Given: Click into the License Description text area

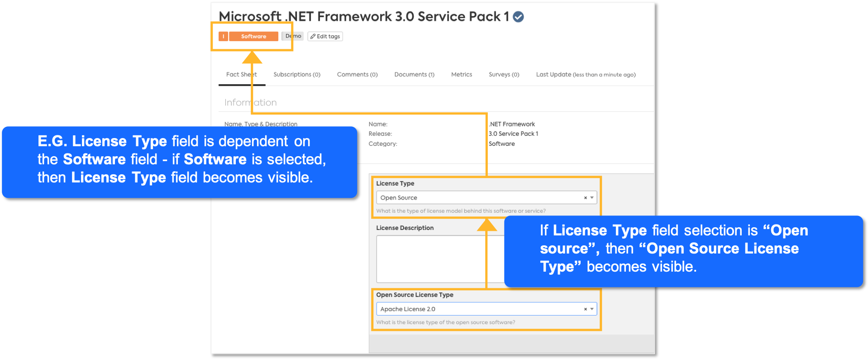Looking at the screenshot, I should tap(440, 259).
